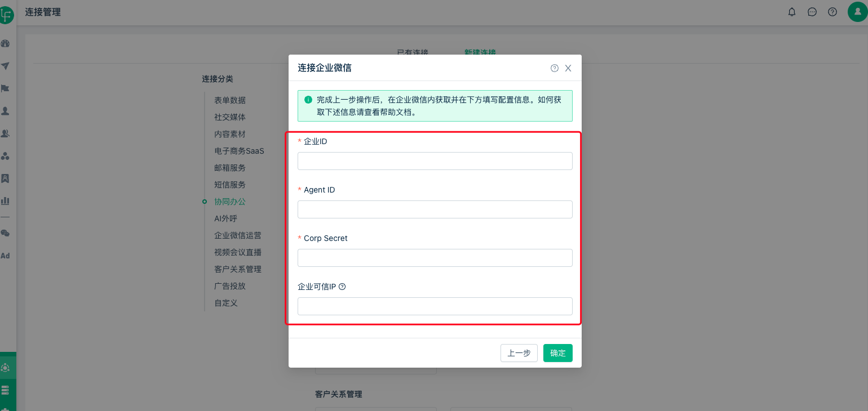
Task: Open the chat message bubble icon in header
Action: (812, 12)
